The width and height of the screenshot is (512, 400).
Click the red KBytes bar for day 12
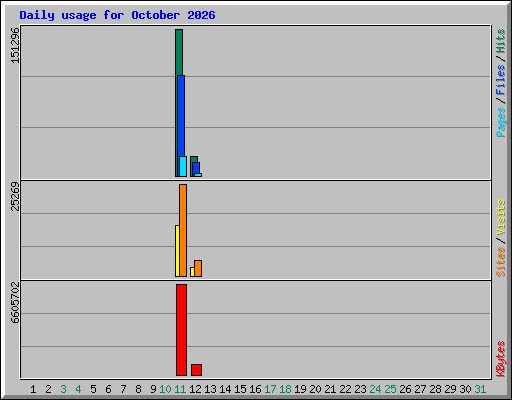pyautogui.click(x=196, y=370)
